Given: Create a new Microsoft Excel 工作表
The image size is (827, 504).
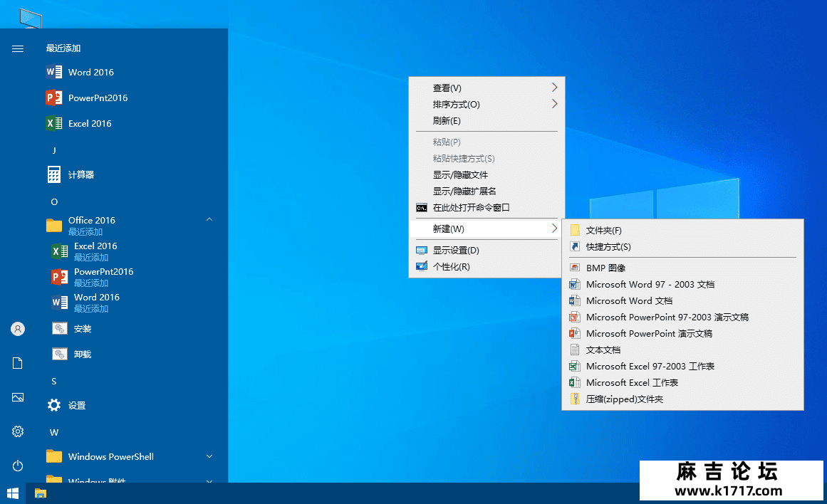Looking at the screenshot, I should pos(683,382).
